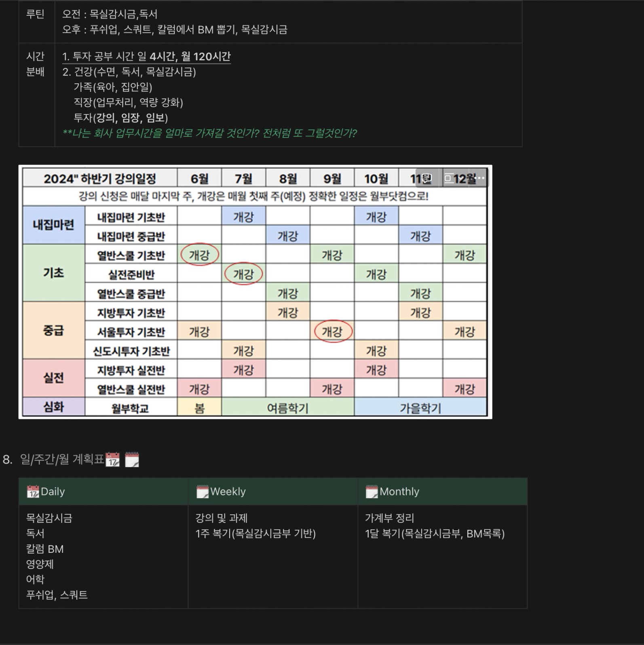The height and width of the screenshot is (645, 644).
Task: Click the line 직장(업무처리, 역량 강화)
Action: pos(128,103)
